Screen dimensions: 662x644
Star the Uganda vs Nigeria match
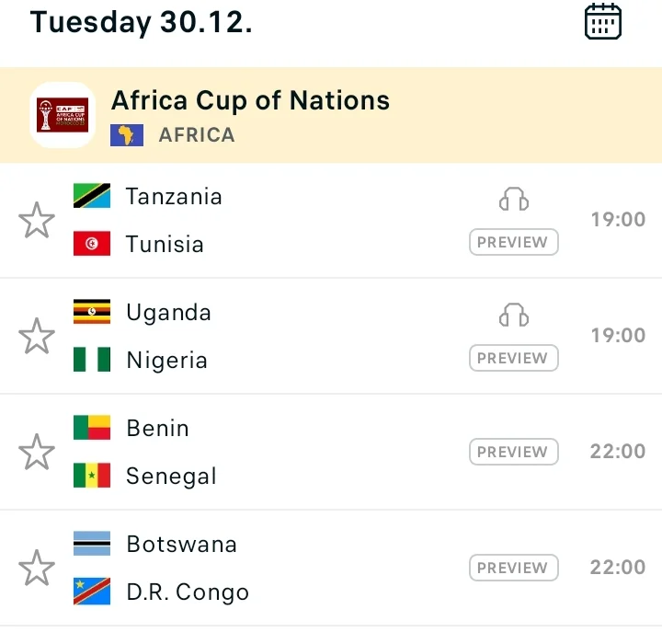click(37, 337)
